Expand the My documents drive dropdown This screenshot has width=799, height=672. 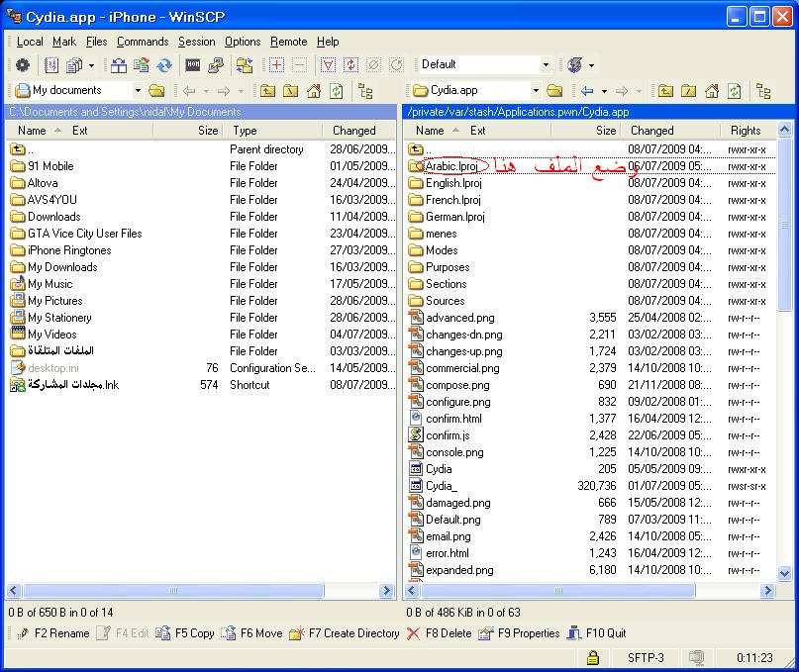tap(137, 91)
